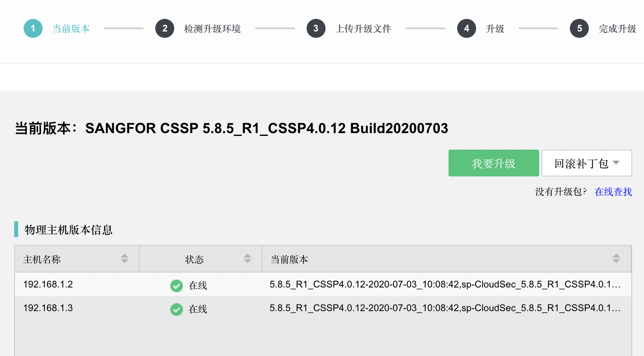Viewport: 644px width, 356px height.
Task: Toggle sort order on 当前版本 column
Action: [x=616, y=259]
